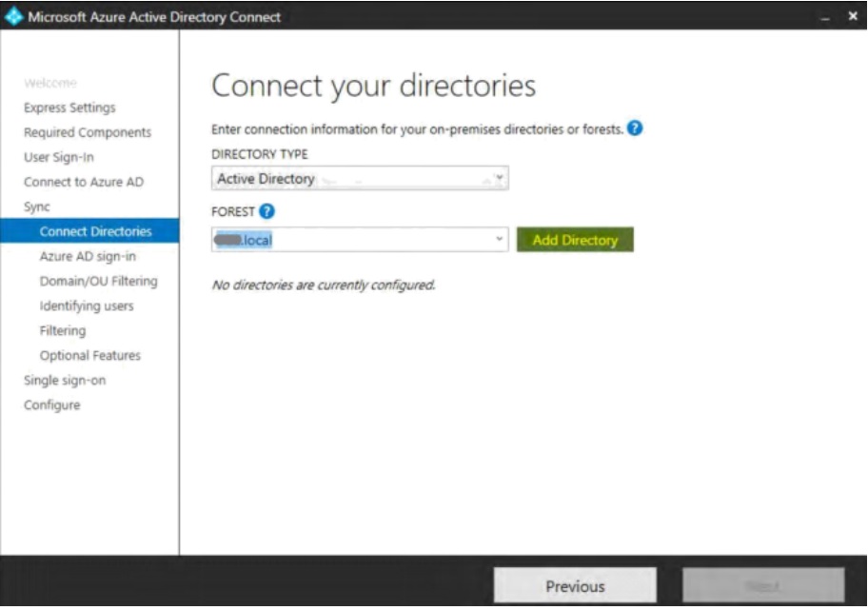Click the greyed-out Next button

pyautogui.click(x=763, y=585)
